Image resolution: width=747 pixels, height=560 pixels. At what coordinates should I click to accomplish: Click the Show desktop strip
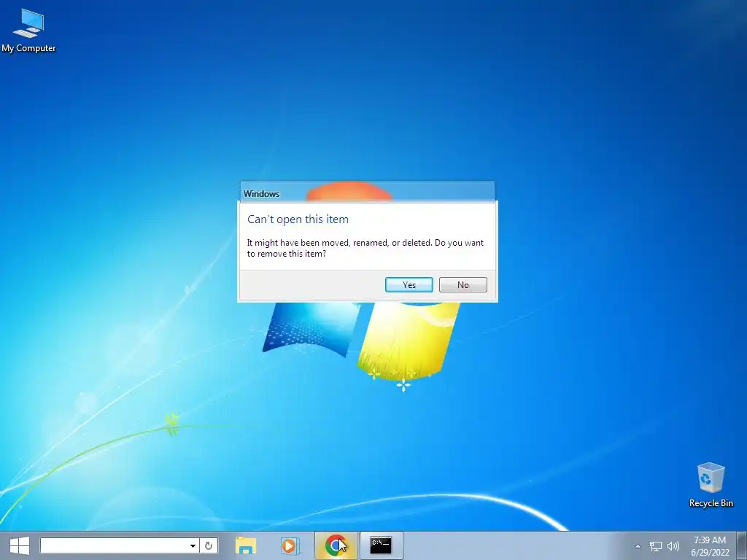coord(742,545)
